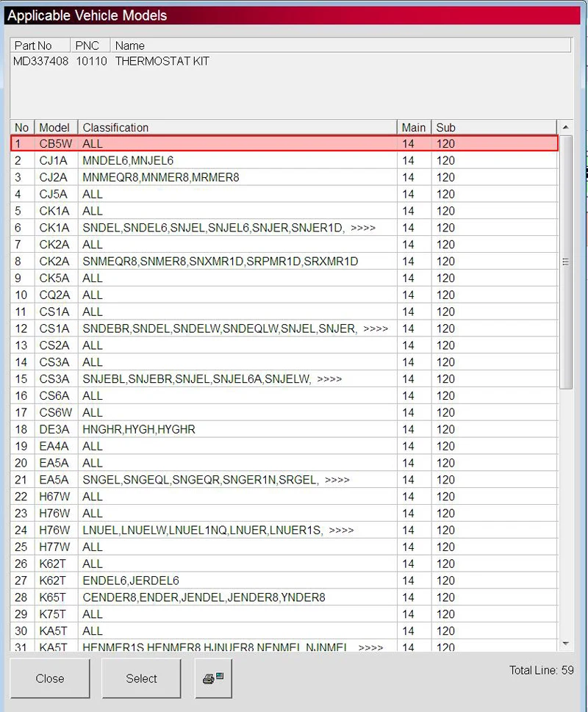Click the print icon button
Screen dimensions: 588x712
(213, 678)
